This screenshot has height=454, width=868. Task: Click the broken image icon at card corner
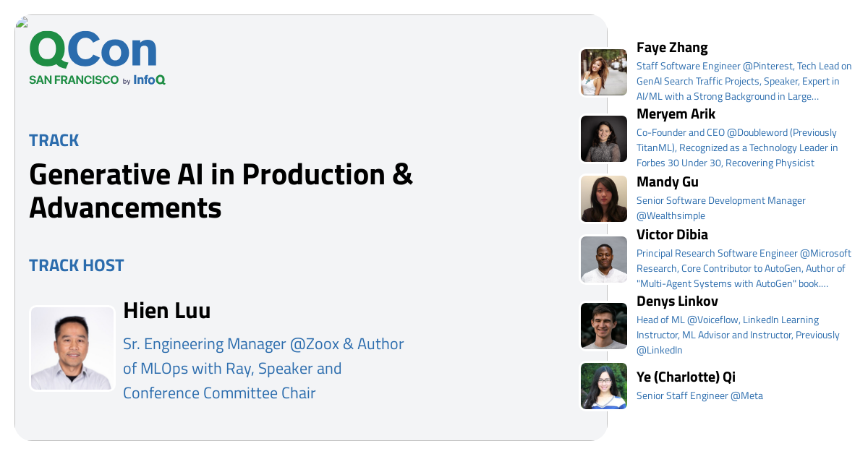point(21,22)
